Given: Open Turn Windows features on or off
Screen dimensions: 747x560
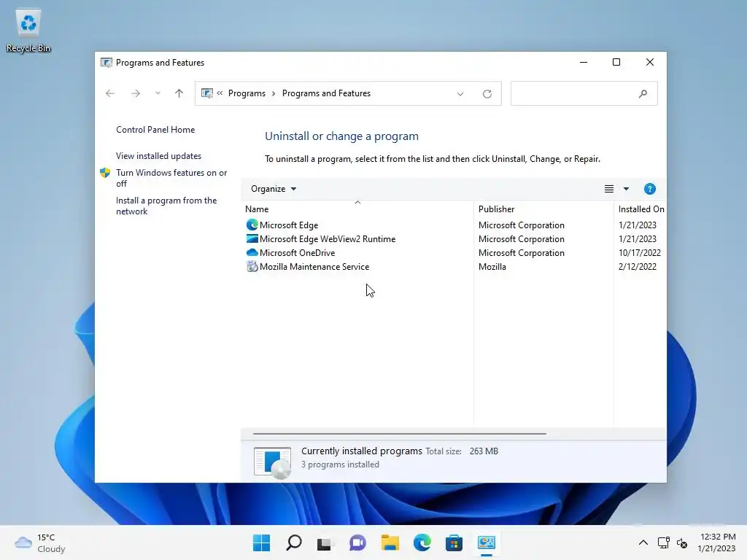Looking at the screenshot, I should [x=171, y=178].
